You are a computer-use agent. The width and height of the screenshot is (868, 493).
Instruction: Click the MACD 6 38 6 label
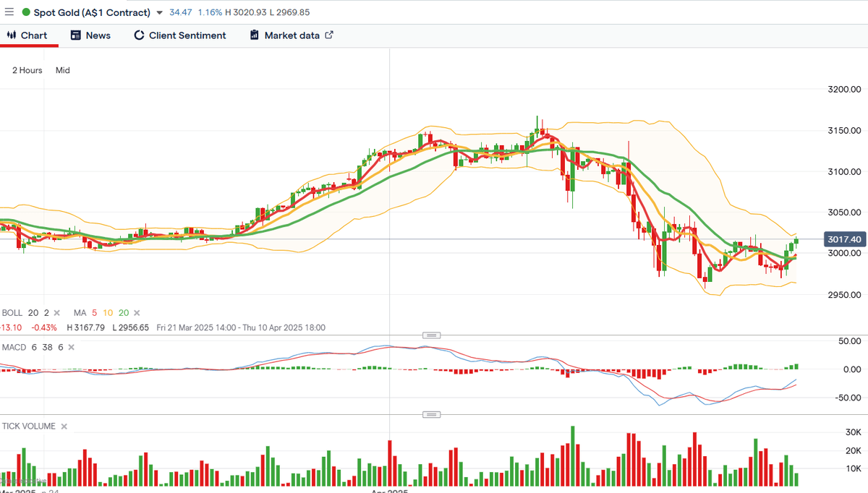tap(33, 348)
